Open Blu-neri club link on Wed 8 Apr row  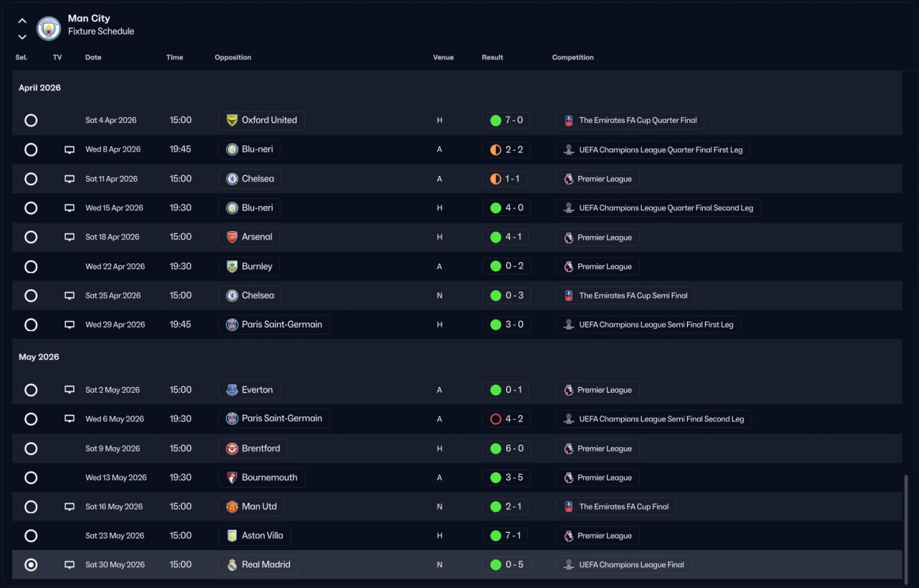point(250,150)
